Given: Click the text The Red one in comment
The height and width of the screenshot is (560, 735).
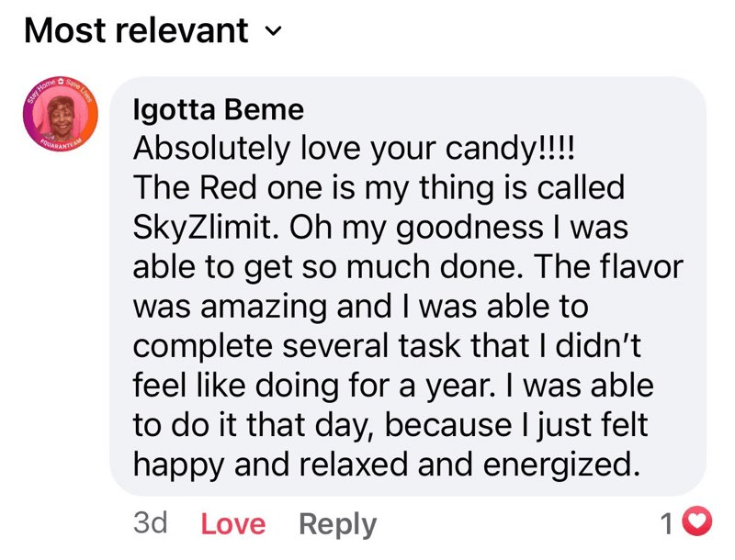Looking at the screenshot, I should pyautogui.click(x=213, y=187).
